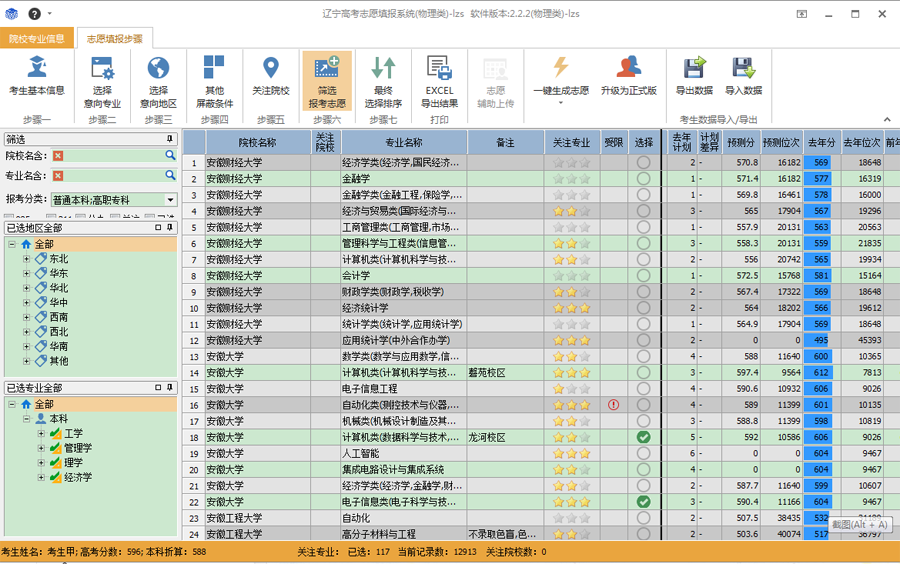Click the ribbon display options icon in title bar
Image resolution: width=900 pixels, height=564 pixels.
802,14
